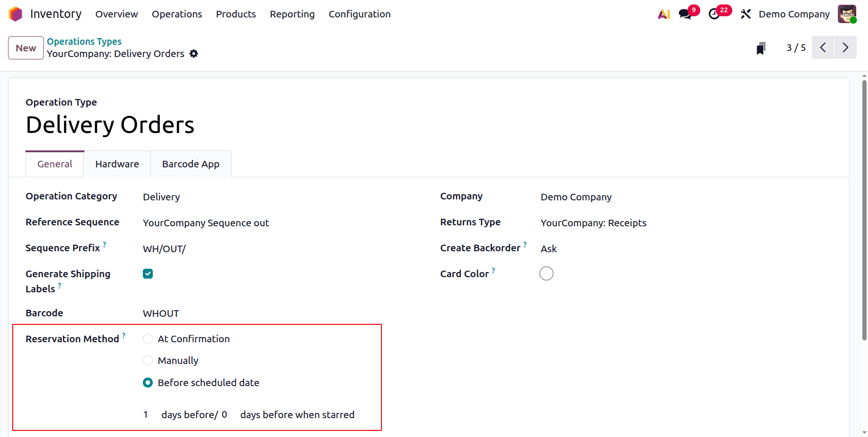Go to the next record
This screenshot has height=437, width=868.
(x=845, y=48)
